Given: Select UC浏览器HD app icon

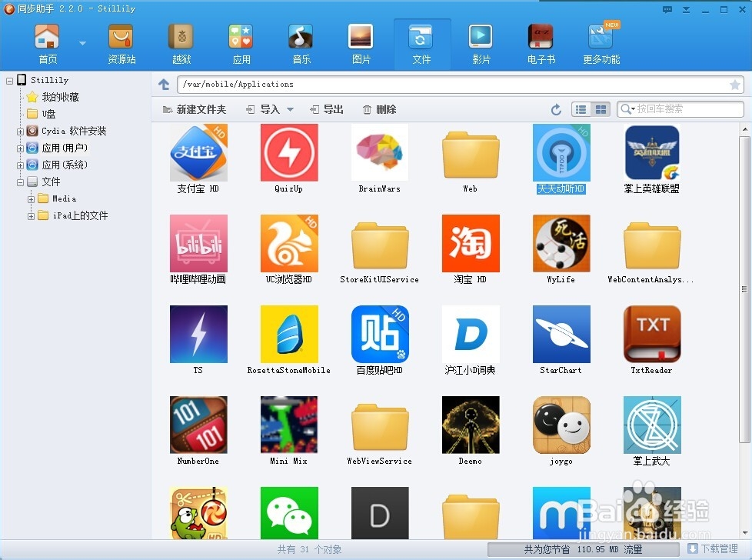Looking at the screenshot, I should (x=289, y=243).
